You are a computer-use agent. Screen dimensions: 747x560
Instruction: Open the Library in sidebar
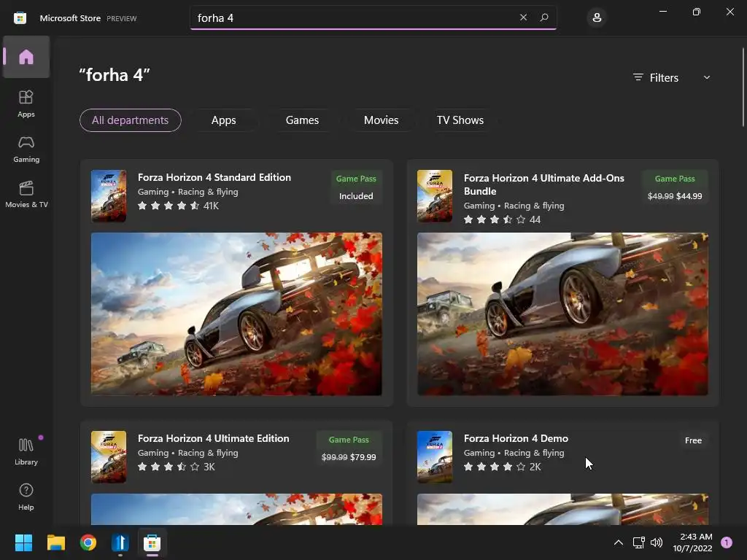point(26,451)
